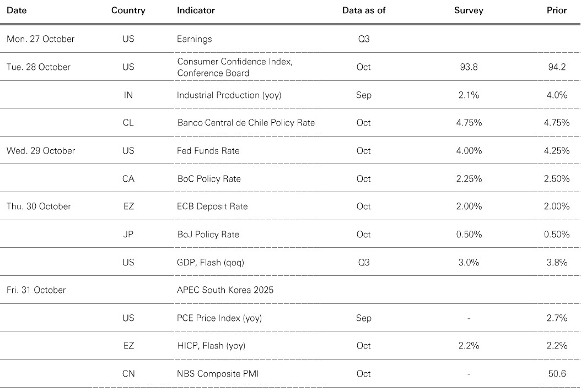This screenshot has width=581, height=392.
Task: Select the 93.8 survey value
Action: [x=469, y=67]
